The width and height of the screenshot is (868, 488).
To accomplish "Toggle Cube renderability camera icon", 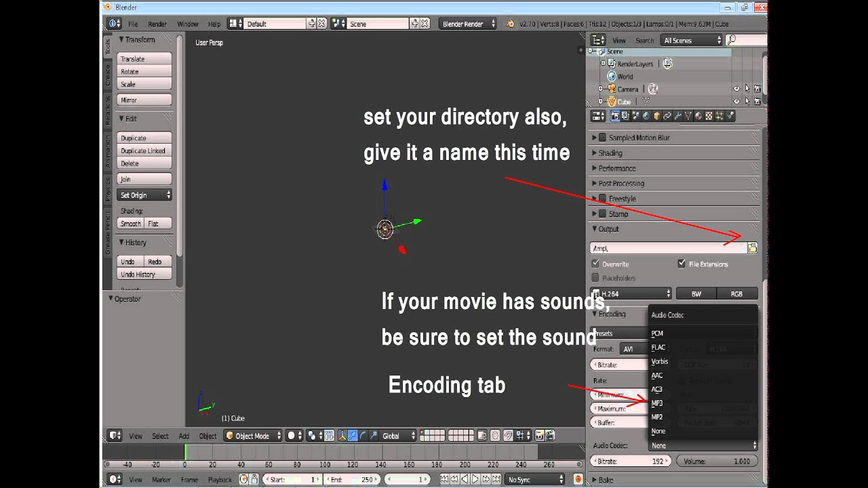I will coord(757,102).
